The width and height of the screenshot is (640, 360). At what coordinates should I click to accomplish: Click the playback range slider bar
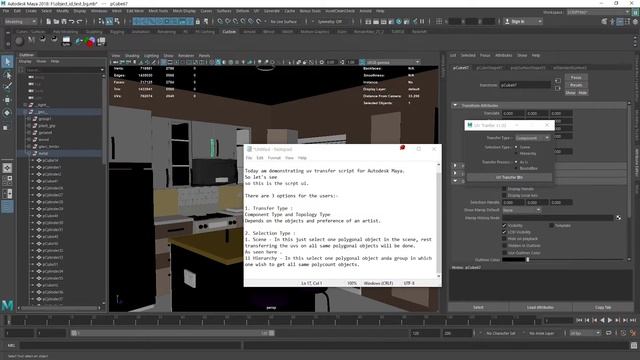[173, 333]
